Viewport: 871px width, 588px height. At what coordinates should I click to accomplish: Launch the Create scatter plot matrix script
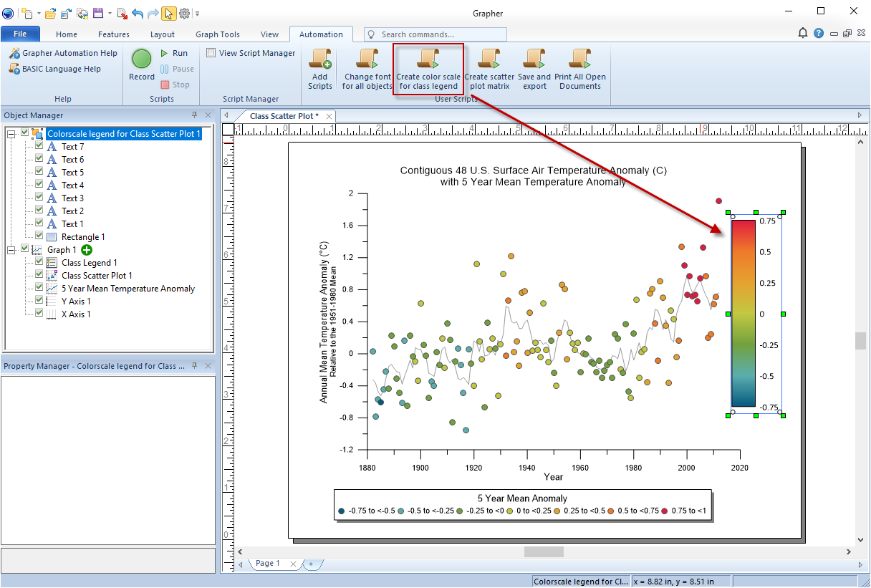(488, 68)
